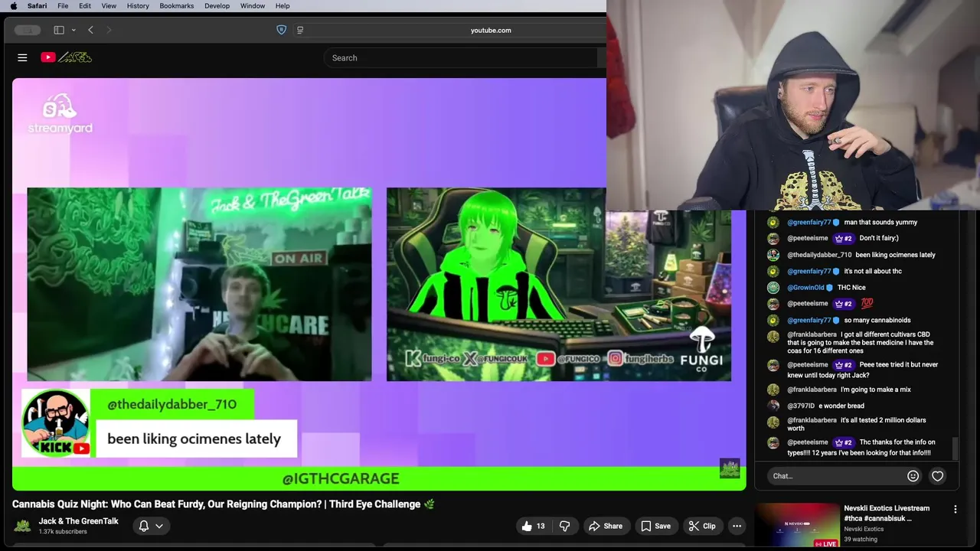Image resolution: width=980 pixels, height=551 pixels.
Task: Create a Clip of the video
Action: [702, 526]
